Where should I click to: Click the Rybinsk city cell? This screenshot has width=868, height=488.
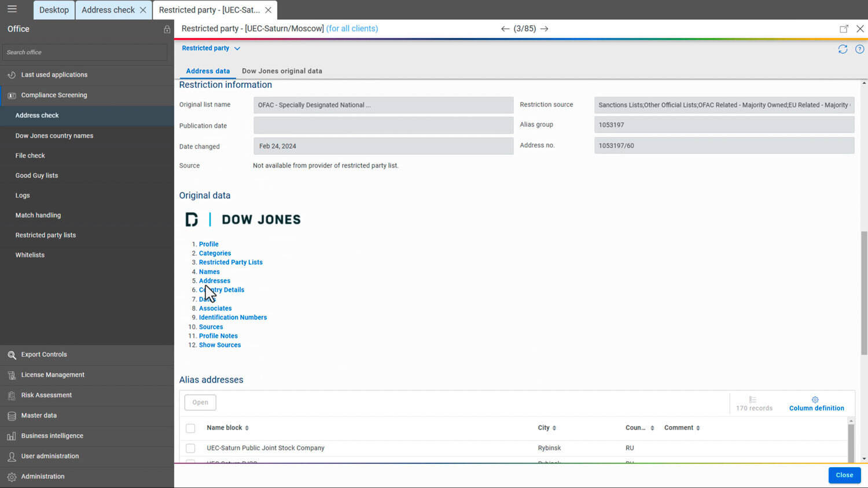549,448
